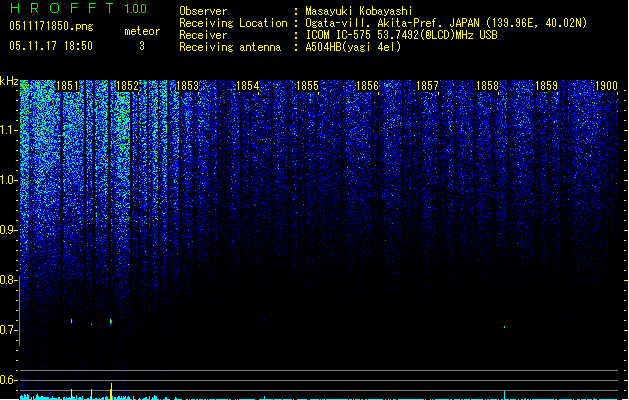The image size is (629, 400).
Task: Click the 1.0 kHz axis label
Action: point(9,180)
